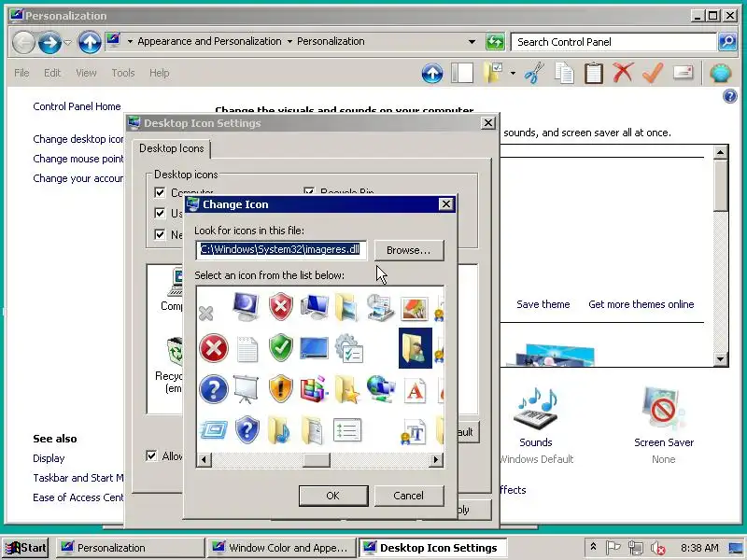Image resolution: width=747 pixels, height=560 pixels.
Task: Toggle the User's Files checkbox
Action: click(160, 213)
